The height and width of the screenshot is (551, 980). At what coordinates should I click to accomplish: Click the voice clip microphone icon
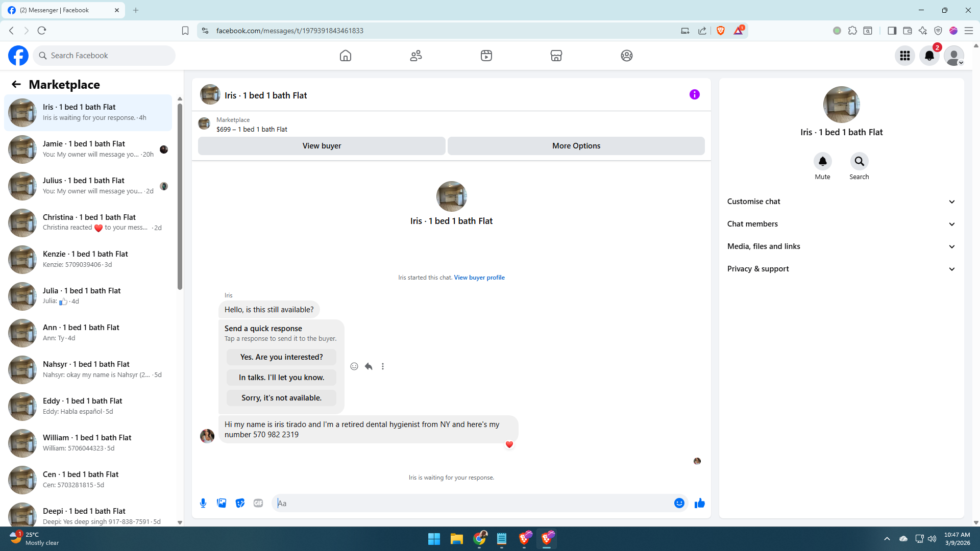pyautogui.click(x=203, y=503)
